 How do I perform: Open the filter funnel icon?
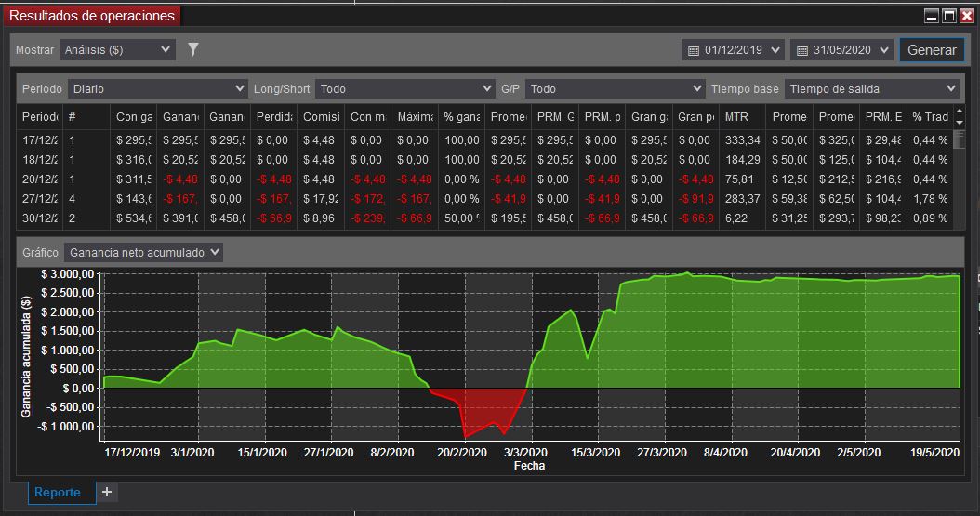coord(193,49)
